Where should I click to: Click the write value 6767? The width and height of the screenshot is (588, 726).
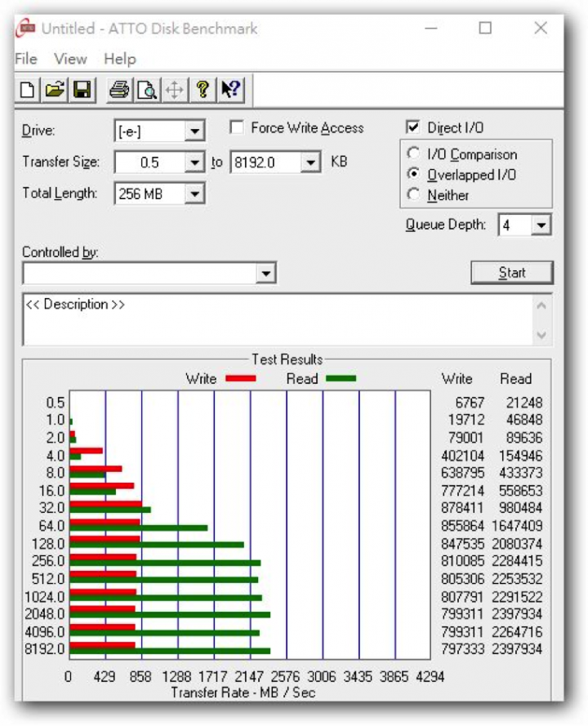point(470,403)
